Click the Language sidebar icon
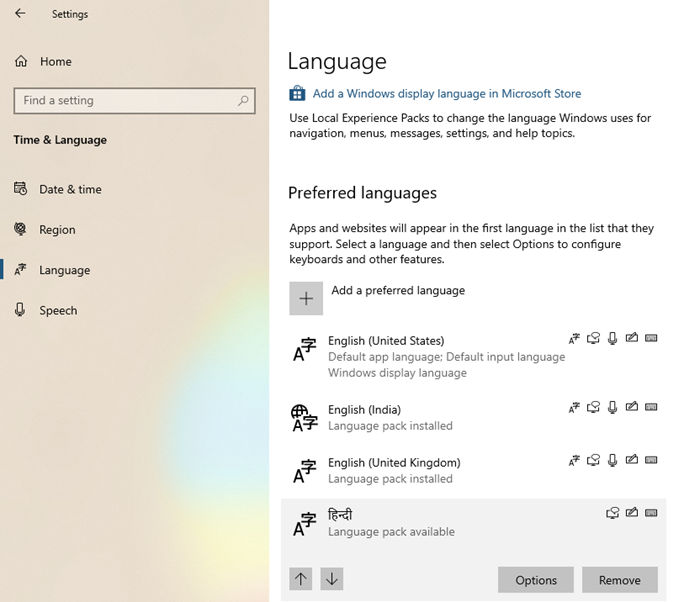Viewport: 700px width, 602px height. (21, 270)
